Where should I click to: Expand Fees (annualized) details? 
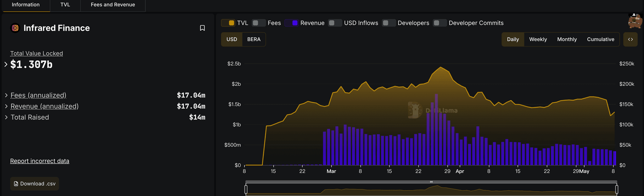[6, 95]
